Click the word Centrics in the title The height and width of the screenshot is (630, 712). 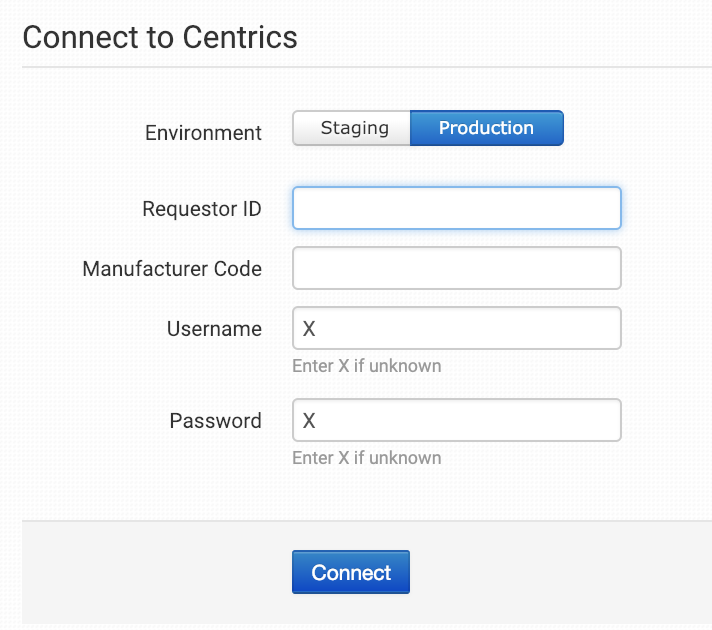coord(240,37)
